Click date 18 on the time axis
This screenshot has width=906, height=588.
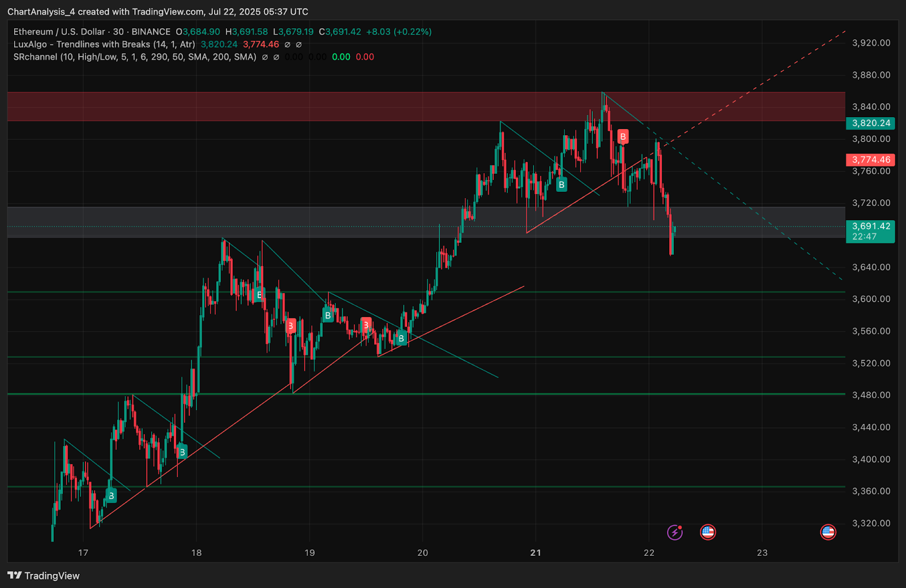pos(196,553)
